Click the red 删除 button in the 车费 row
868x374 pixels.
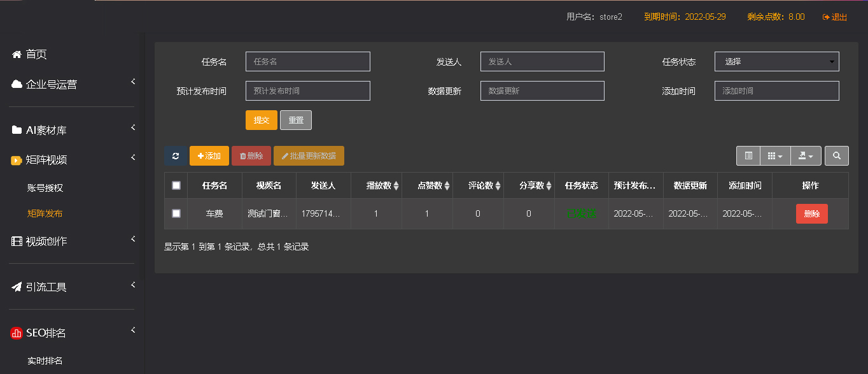tap(812, 214)
